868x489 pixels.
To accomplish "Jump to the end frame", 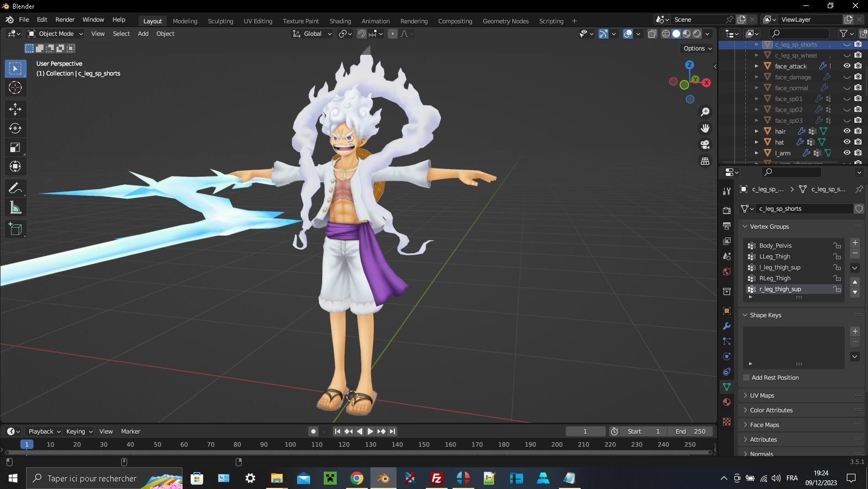I will tap(392, 431).
